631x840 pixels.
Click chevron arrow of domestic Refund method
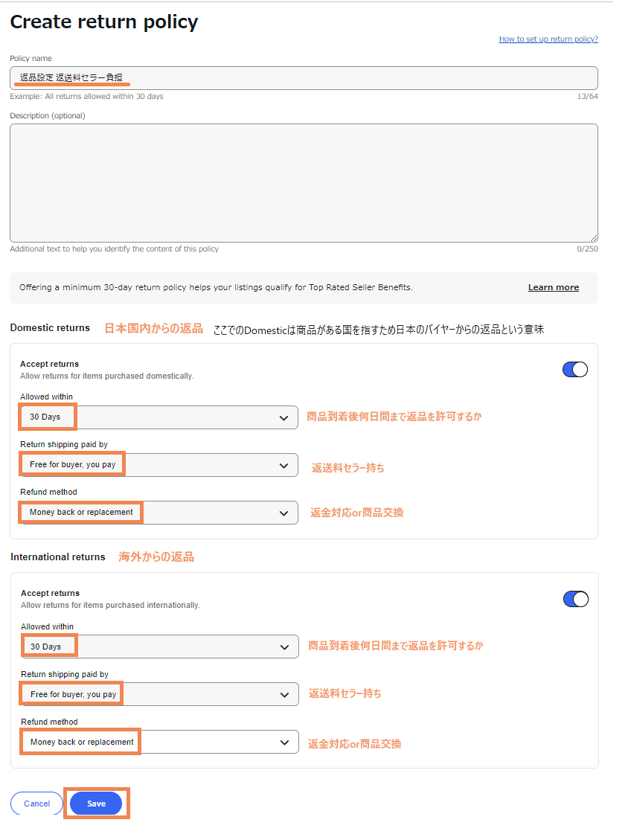tap(284, 513)
